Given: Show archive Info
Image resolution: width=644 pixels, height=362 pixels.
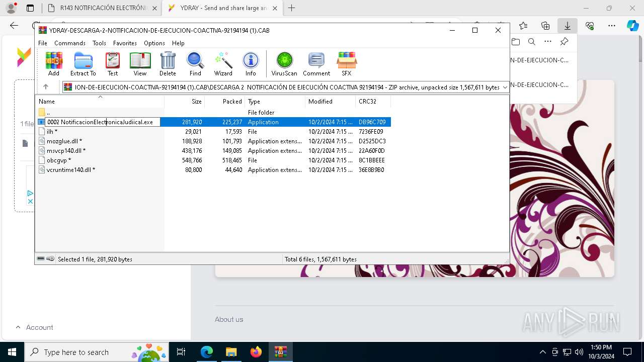Looking at the screenshot, I should coord(251,64).
